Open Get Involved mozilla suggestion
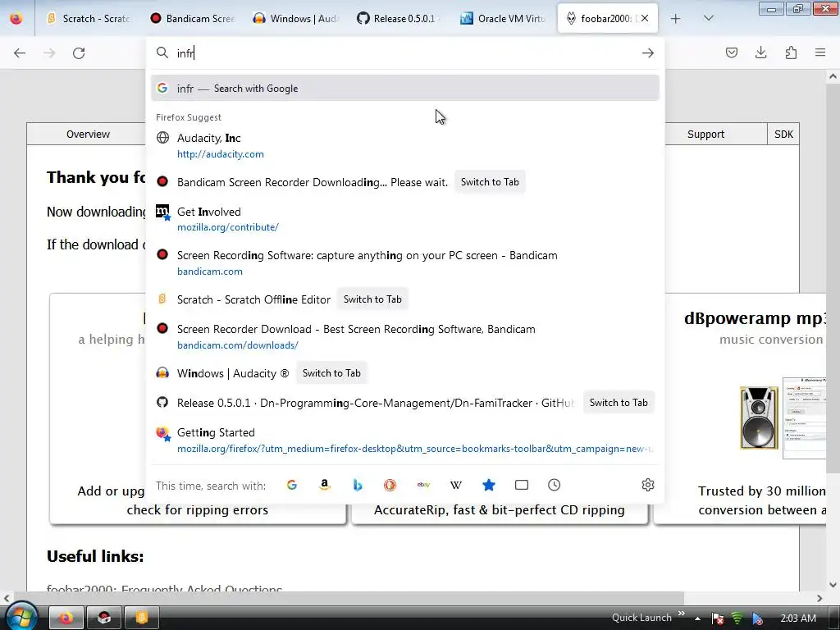This screenshot has width=840, height=630. pos(405,219)
